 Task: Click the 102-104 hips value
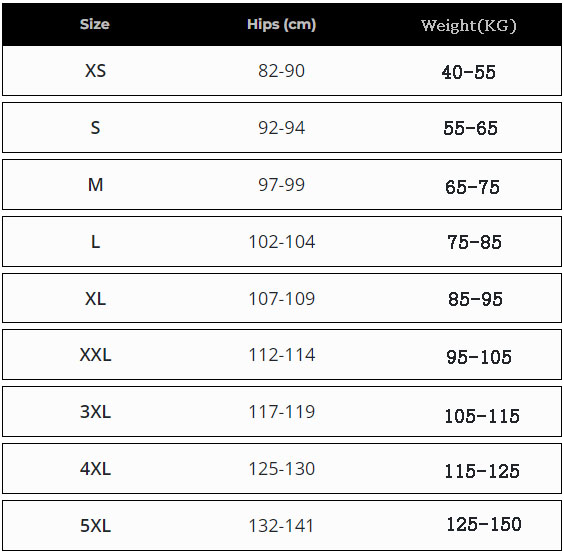(x=282, y=242)
